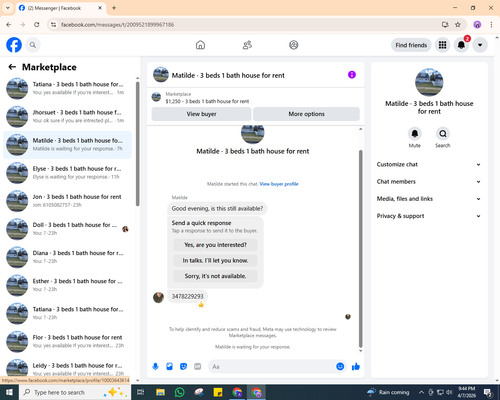The height and width of the screenshot is (400, 500).
Task: Open the Facebook search magnifier
Action: click(x=33, y=45)
